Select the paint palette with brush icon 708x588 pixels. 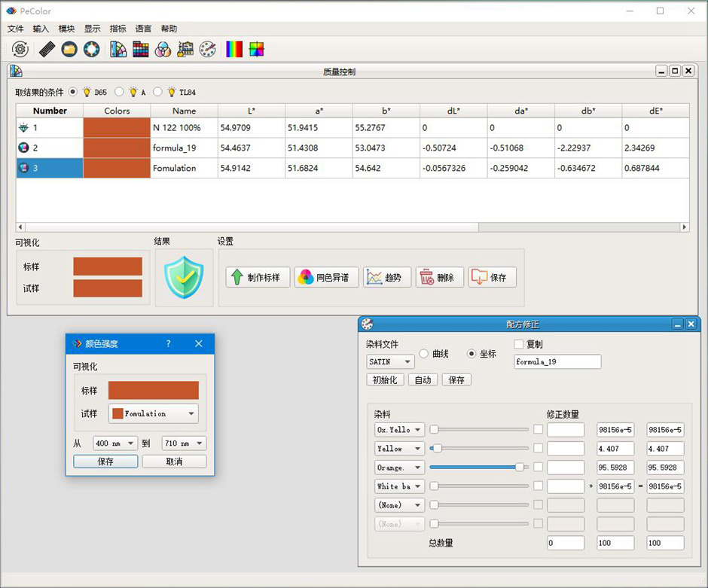click(208, 50)
